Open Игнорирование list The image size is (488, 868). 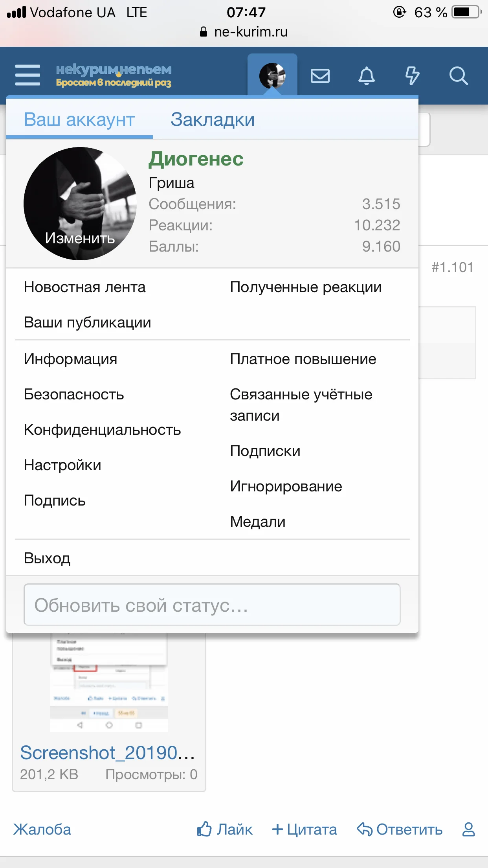(286, 487)
